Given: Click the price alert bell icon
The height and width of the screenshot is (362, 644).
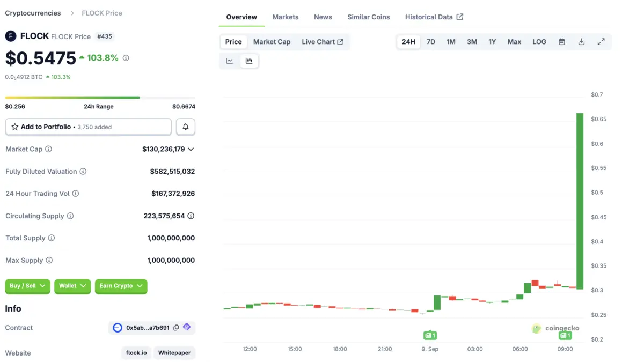Looking at the screenshot, I should tap(186, 127).
